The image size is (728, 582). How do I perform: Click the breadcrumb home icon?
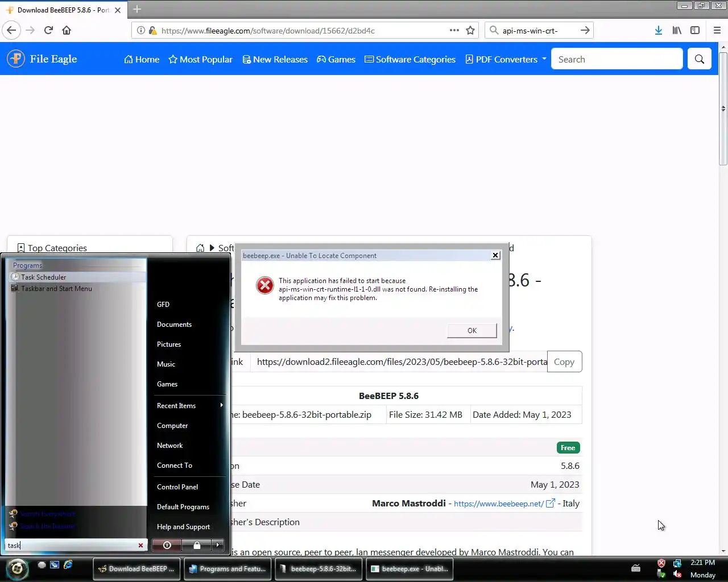click(200, 248)
